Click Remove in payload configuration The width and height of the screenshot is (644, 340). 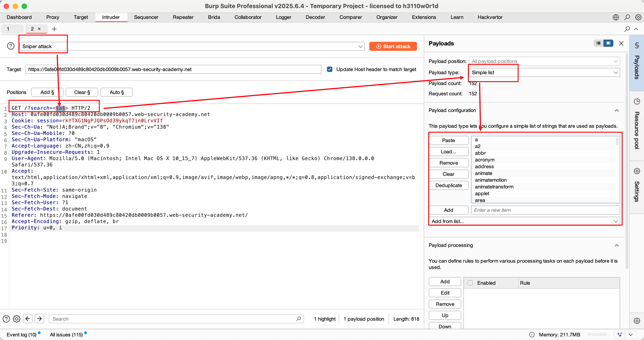[449, 163]
